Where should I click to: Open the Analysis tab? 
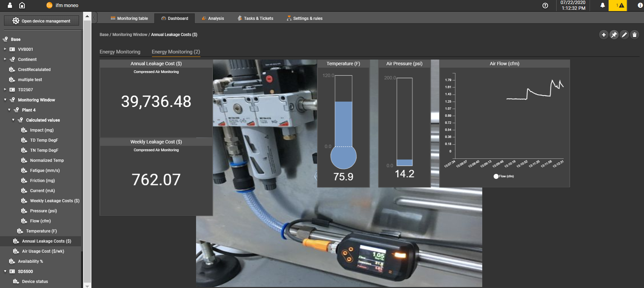click(213, 19)
